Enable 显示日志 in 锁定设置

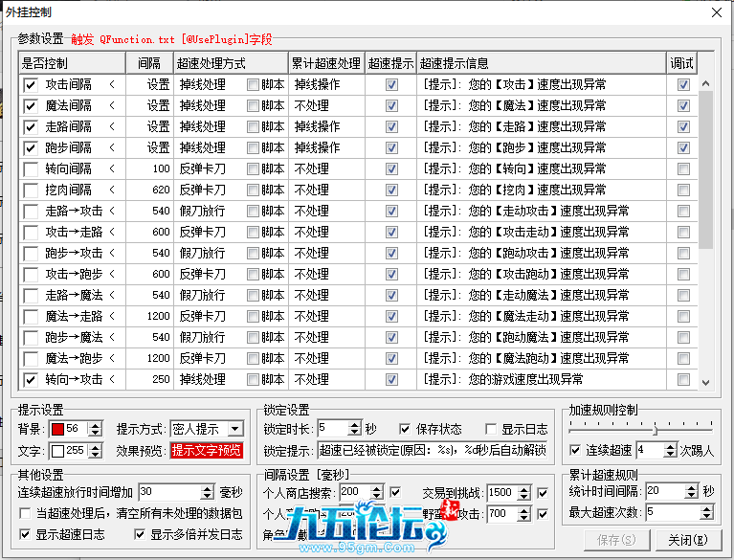[491, 429]
